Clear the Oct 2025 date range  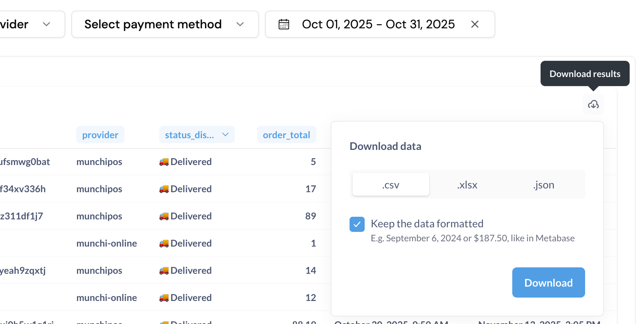[x=475, y=24]
